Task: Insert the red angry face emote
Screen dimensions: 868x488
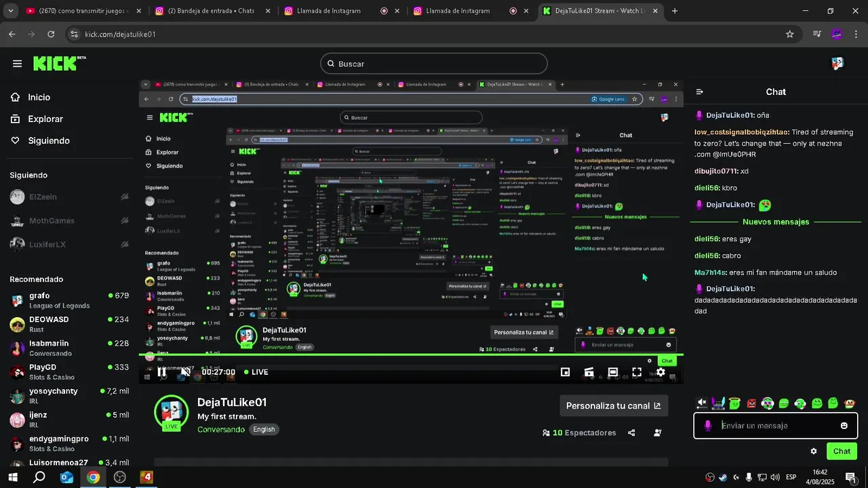Action: click(x=751, y=403)
